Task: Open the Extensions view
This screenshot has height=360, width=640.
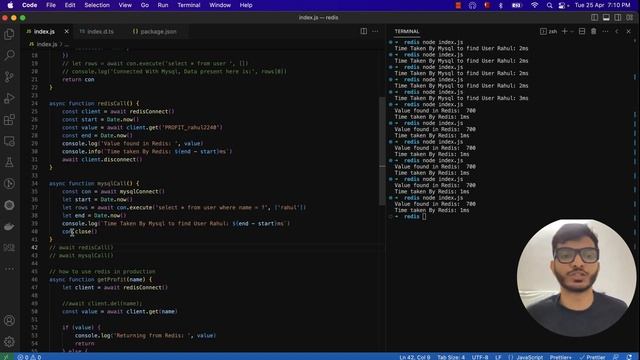Action: pos(9,120)
